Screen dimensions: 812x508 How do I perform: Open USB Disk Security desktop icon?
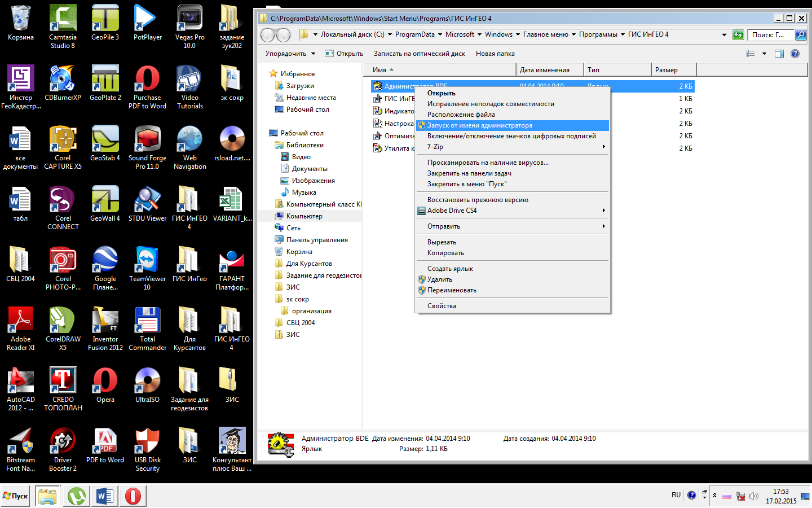(147, 449)
